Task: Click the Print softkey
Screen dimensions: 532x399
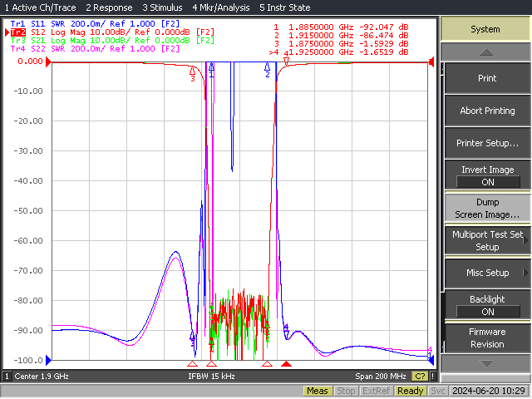Action: (x=487, y=78)
